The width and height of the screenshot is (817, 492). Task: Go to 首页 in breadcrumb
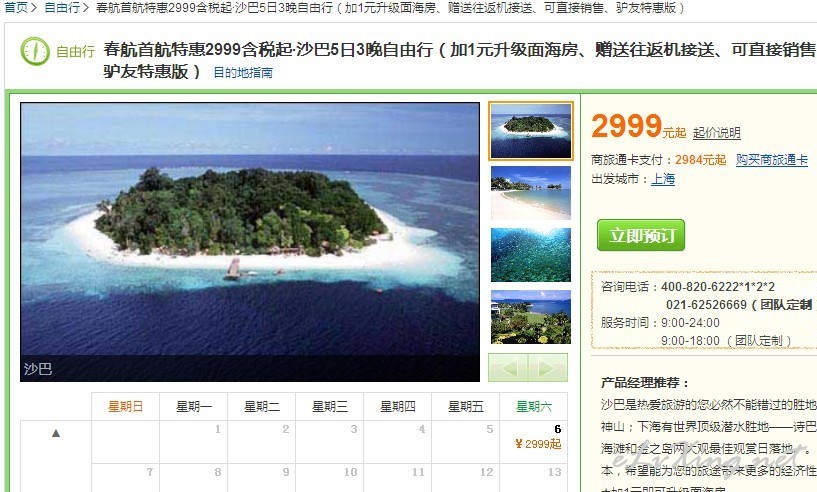[16, 7]
